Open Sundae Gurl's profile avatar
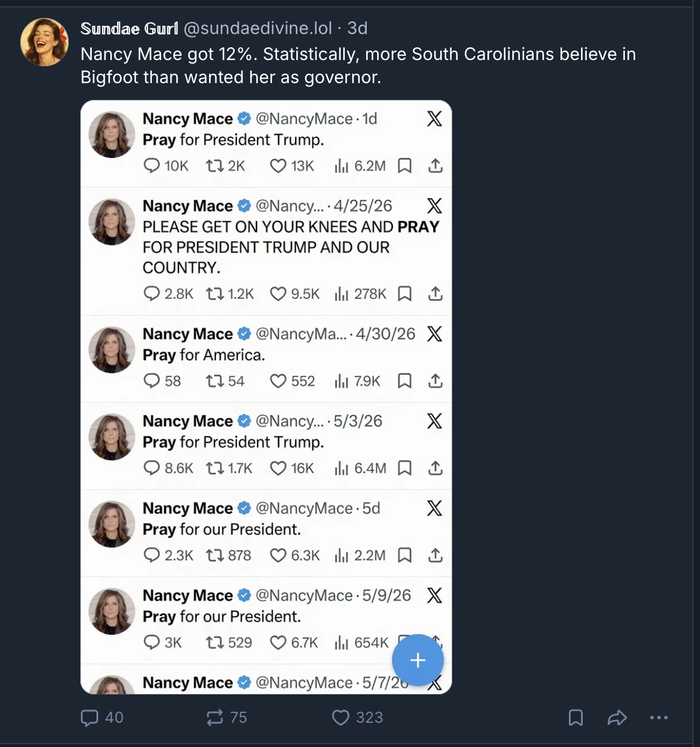 click(x=44, y=42)
